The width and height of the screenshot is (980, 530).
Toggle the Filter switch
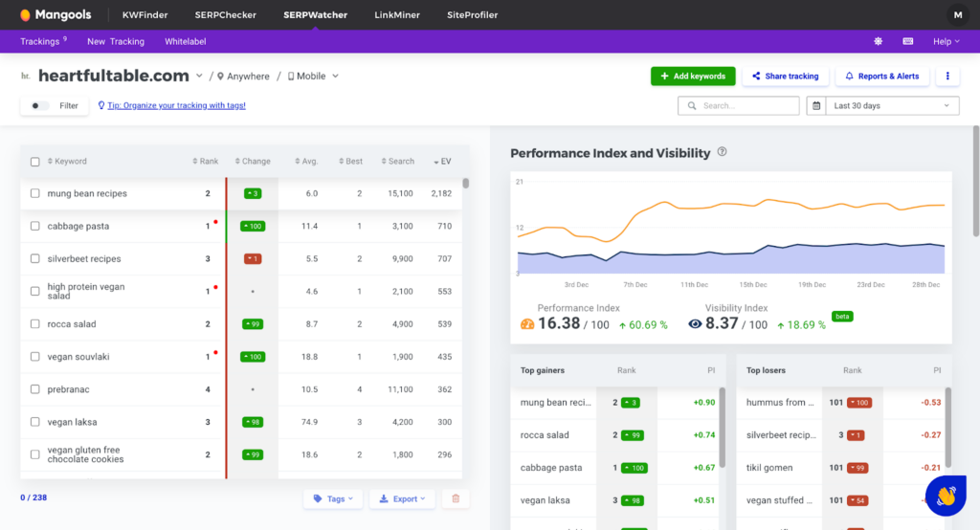[39, 106]
